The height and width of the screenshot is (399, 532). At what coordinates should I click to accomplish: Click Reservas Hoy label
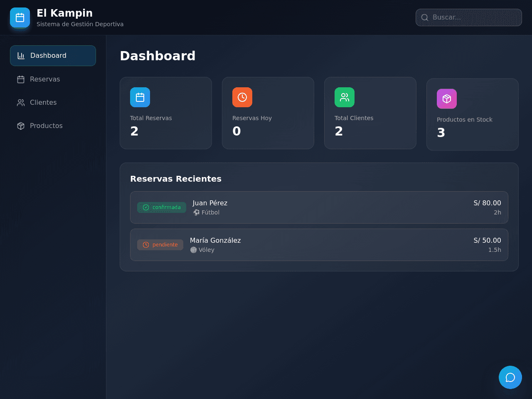252,118
